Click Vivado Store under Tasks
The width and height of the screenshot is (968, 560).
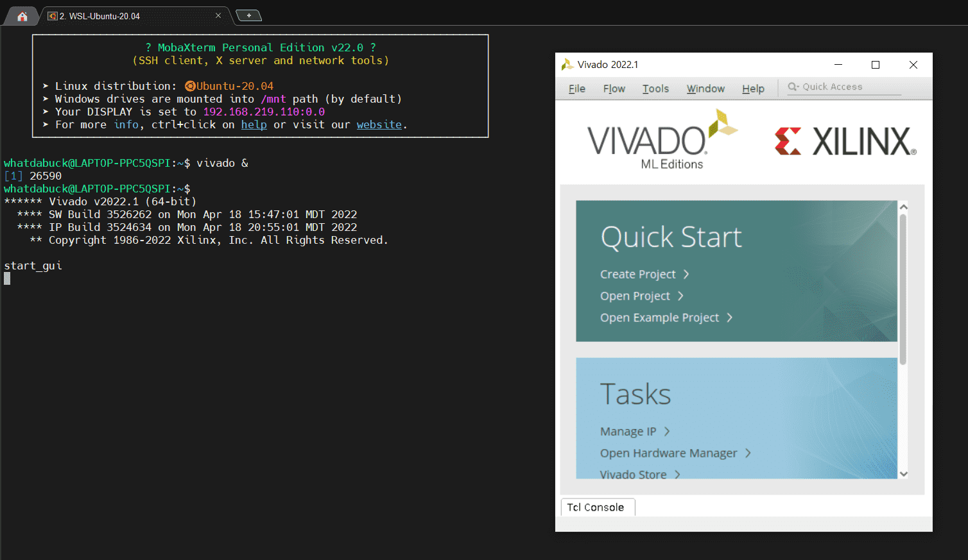point(633,474)
